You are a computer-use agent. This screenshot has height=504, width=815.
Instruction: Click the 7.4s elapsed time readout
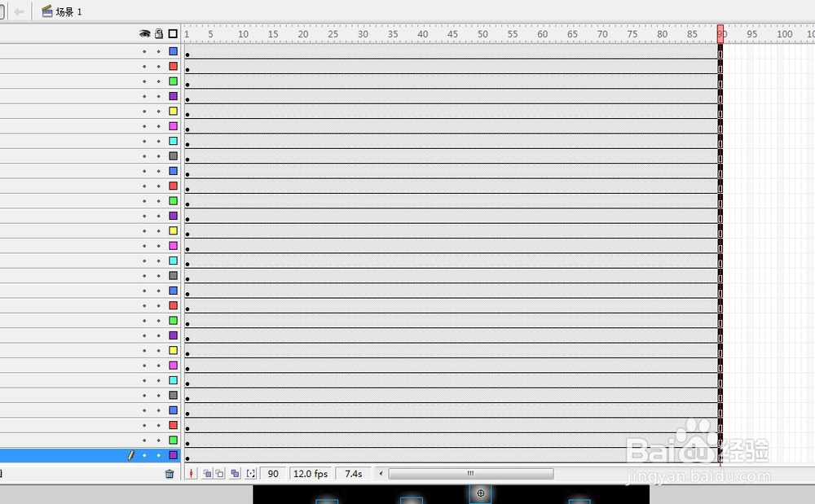[x=354, y=473]
